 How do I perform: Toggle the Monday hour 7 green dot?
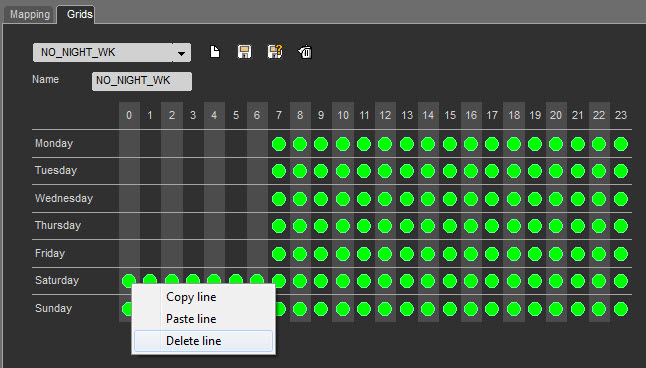(279, 144)
